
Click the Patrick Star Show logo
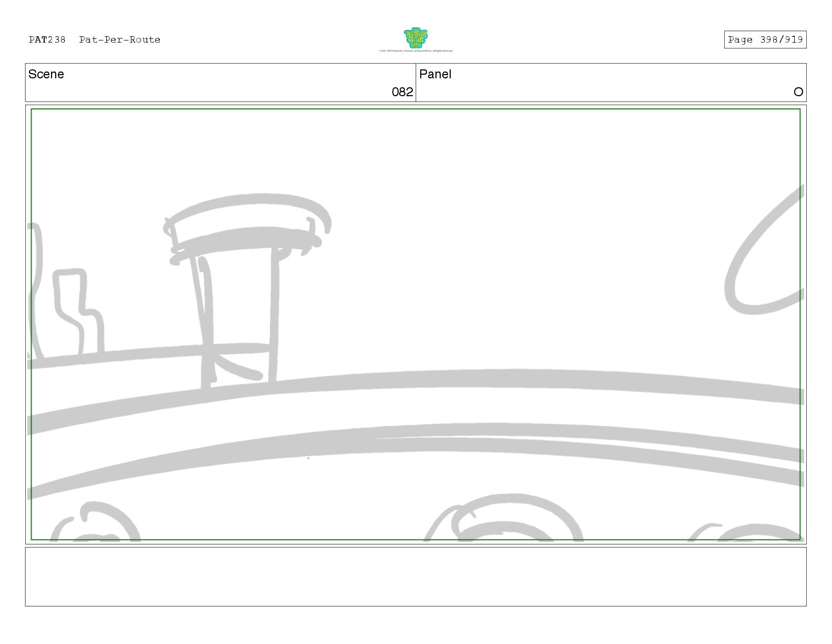coord(415,38)
